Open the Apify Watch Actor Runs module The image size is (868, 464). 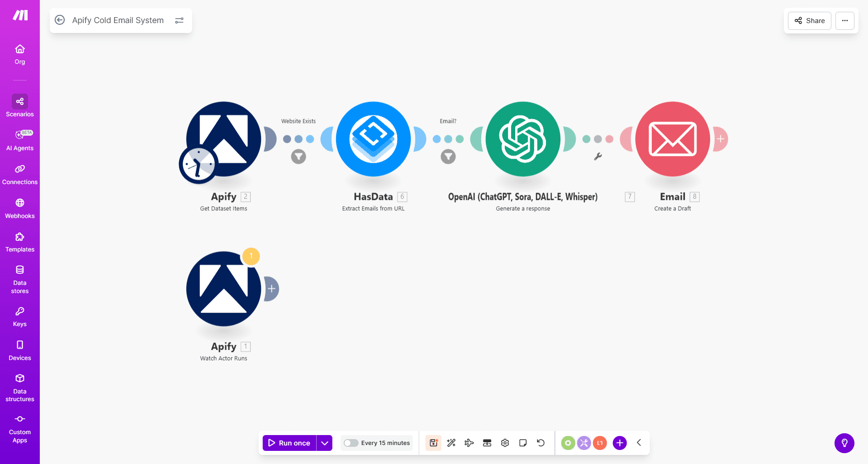click(224, 289)
